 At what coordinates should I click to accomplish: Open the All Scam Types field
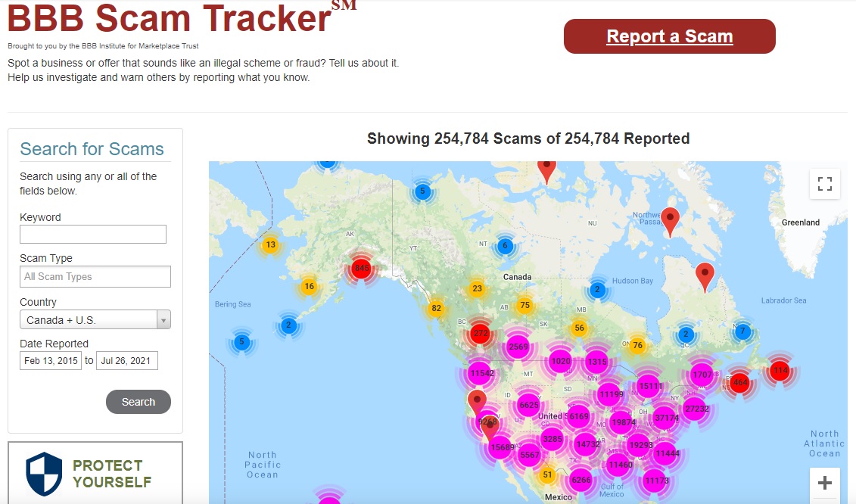[95, 276]
